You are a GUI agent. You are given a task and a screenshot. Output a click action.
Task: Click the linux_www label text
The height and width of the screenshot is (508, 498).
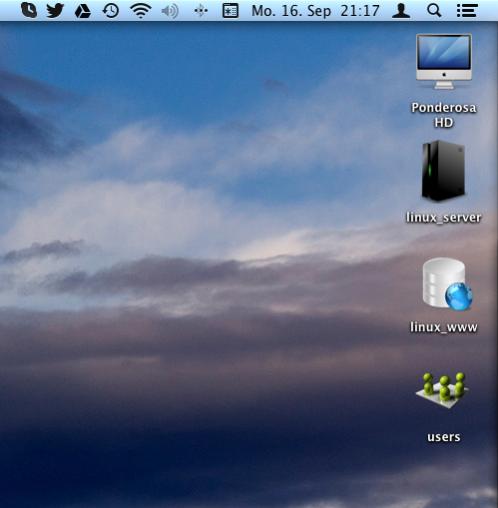(x=444, y=327)
